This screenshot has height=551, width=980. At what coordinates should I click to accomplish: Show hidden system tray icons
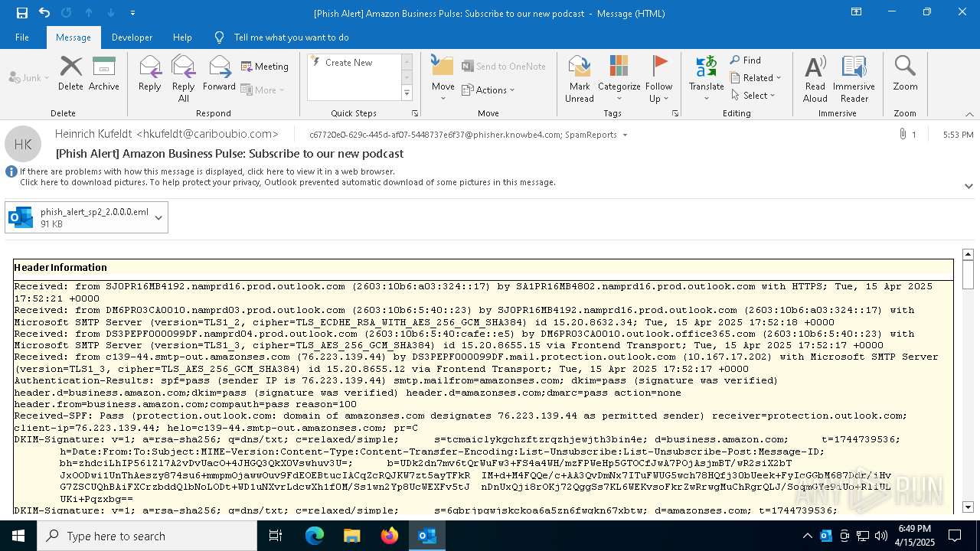click(x=807, y=536)
